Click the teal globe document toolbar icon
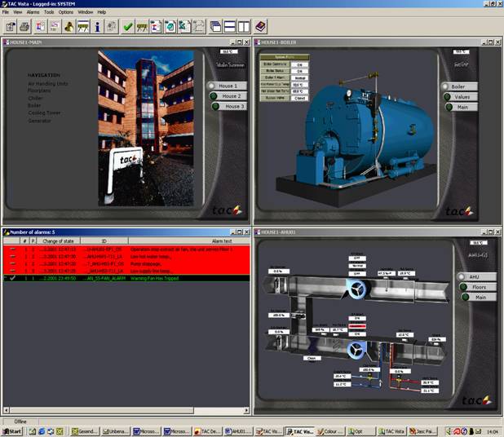504x437 pixels. [x=170, y=27]
